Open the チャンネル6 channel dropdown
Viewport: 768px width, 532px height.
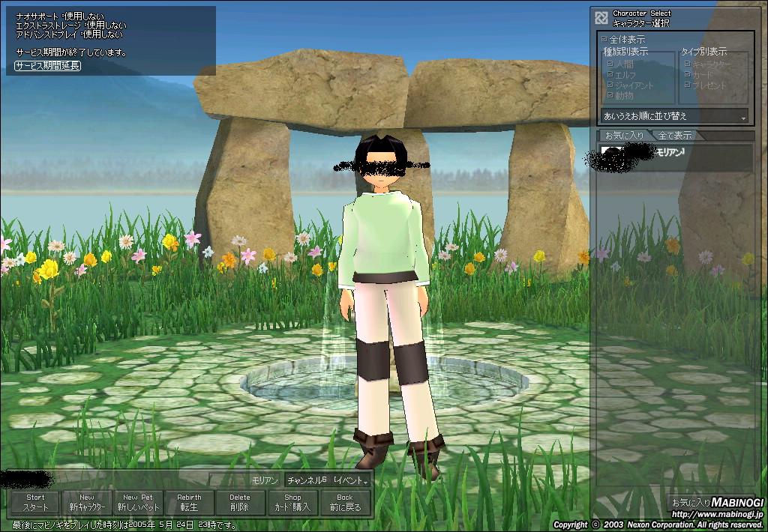click(x=327, y=480)
